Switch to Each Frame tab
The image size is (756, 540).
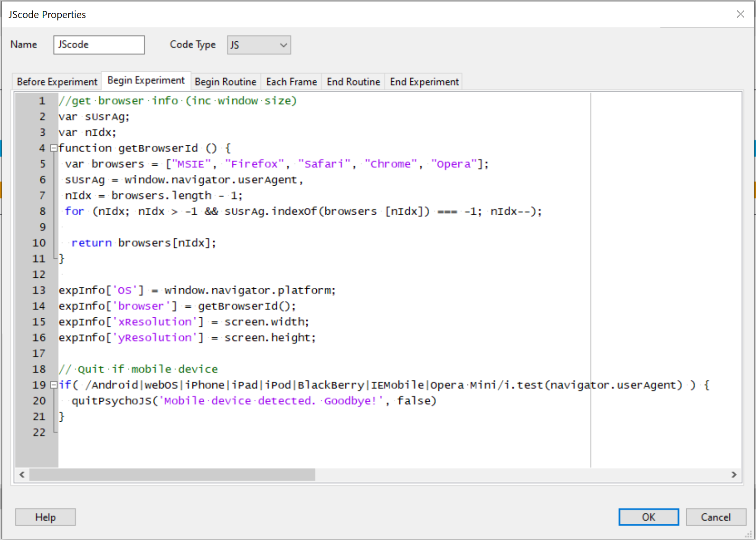tap(291, 82)
